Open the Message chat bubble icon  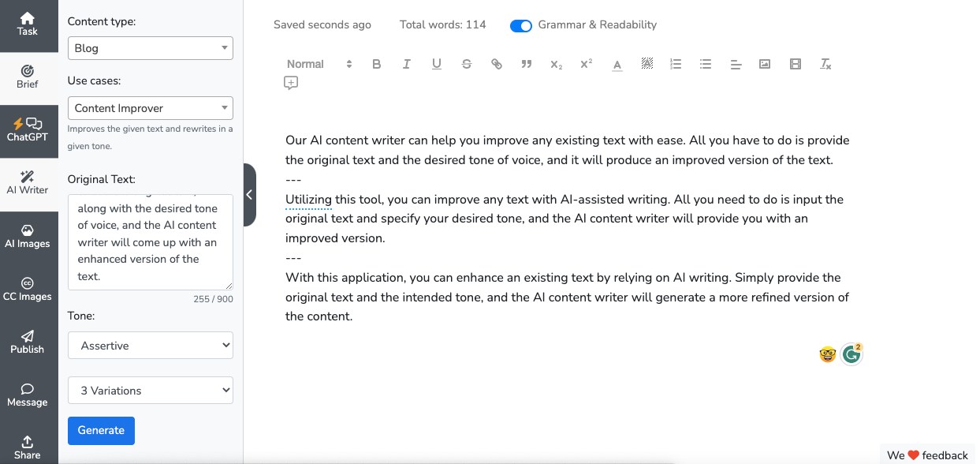pyautogui.click(x=28, y=388)
